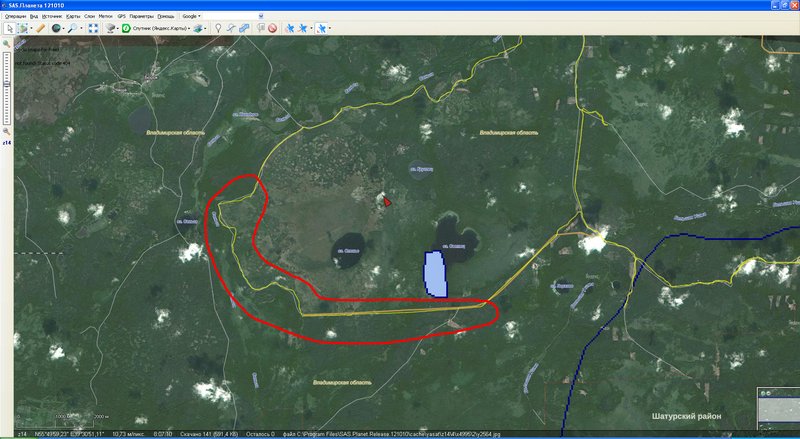Click the zoom in magnifier icon

[8, 44]
